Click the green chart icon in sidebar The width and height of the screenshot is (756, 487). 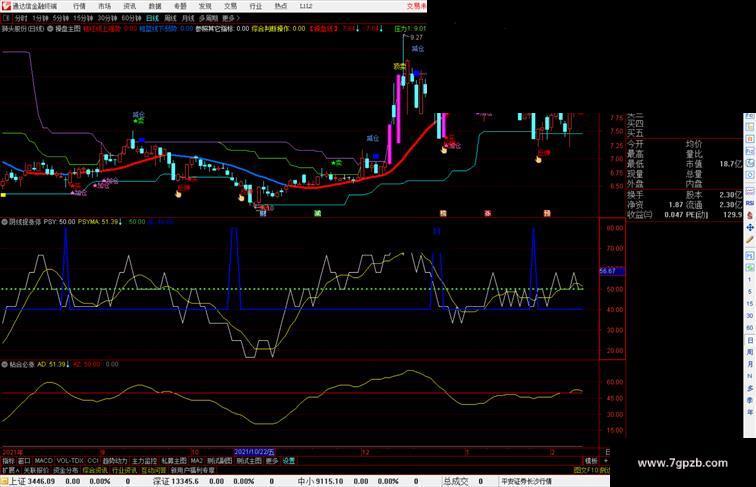[750, 268]
